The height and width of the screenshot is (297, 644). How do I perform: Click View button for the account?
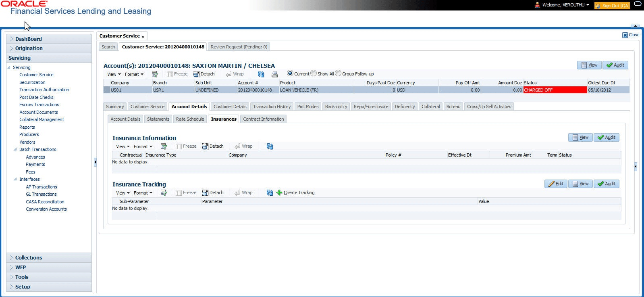(x=589, y=65)
